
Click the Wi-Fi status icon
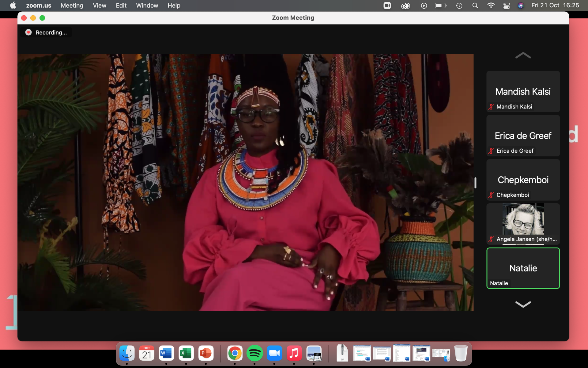tap(491, 6)
